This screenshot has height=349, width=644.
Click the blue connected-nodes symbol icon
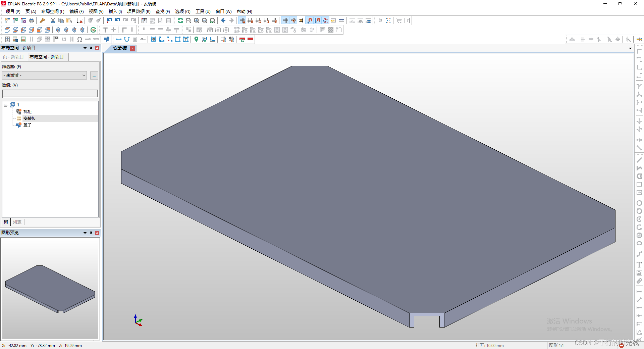388,20
